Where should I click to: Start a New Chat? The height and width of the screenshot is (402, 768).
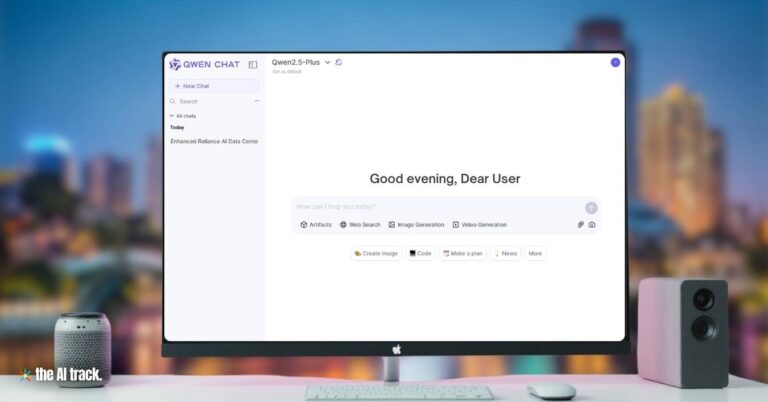[214, 86]
